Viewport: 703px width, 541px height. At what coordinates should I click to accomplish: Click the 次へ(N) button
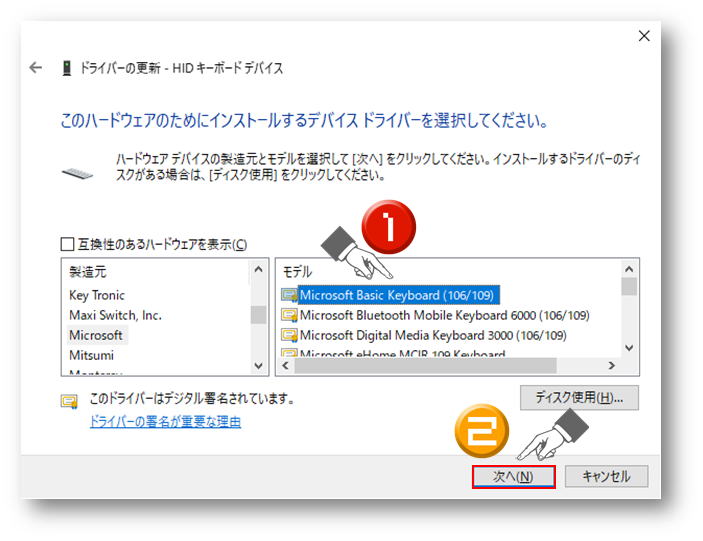coord(513,476)
